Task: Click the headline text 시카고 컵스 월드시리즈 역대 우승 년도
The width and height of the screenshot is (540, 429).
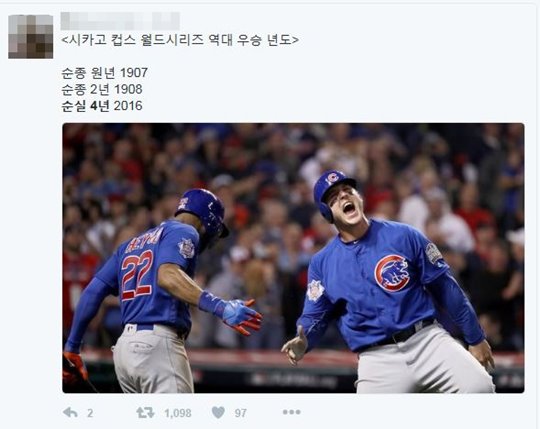Action: 180,40
